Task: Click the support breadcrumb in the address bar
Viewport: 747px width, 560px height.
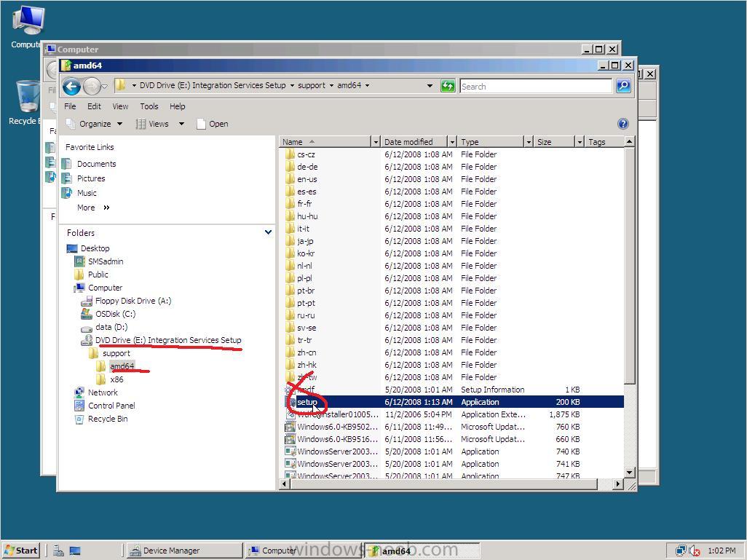Action: (x=312, y=86)
